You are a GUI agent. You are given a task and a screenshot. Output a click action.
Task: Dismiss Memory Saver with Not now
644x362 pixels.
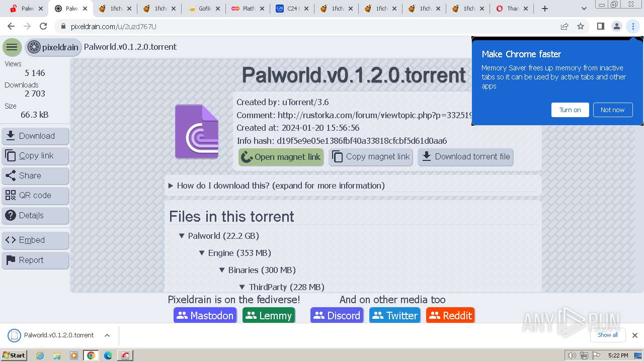[612, 110]
